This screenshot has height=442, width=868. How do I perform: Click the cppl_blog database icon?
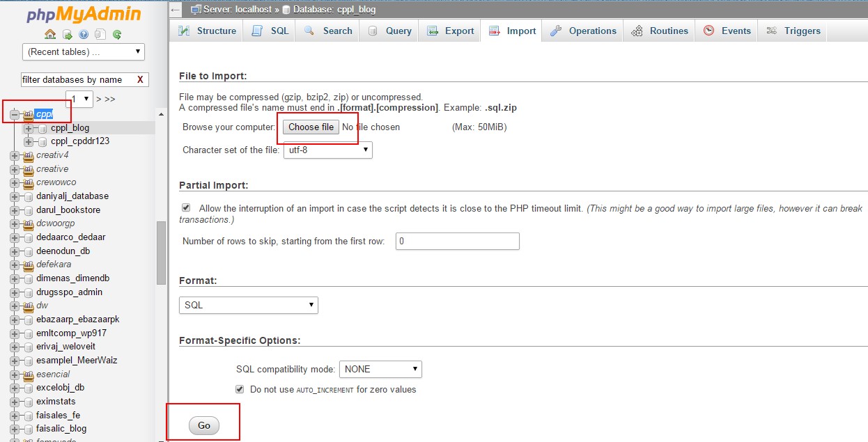pos(43,128)
